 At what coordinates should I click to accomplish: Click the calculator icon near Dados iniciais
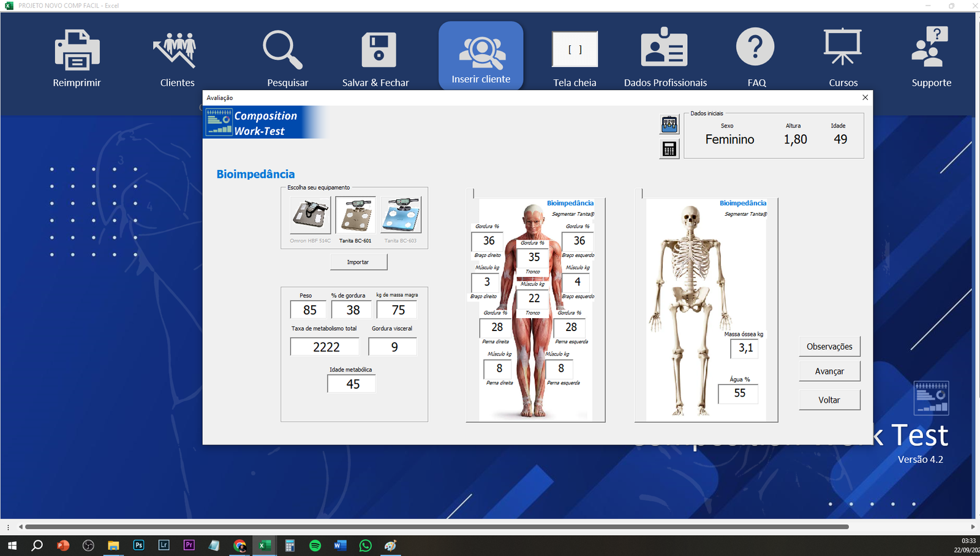tap(669, 149)
